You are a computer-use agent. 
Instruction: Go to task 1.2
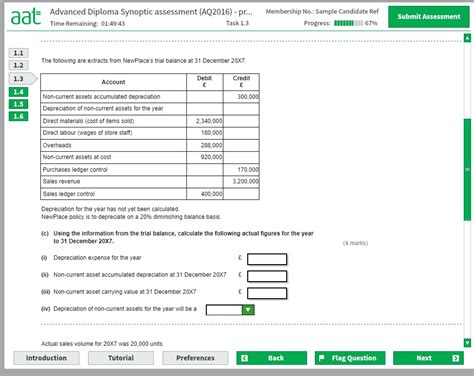click(x=18, y=65)
